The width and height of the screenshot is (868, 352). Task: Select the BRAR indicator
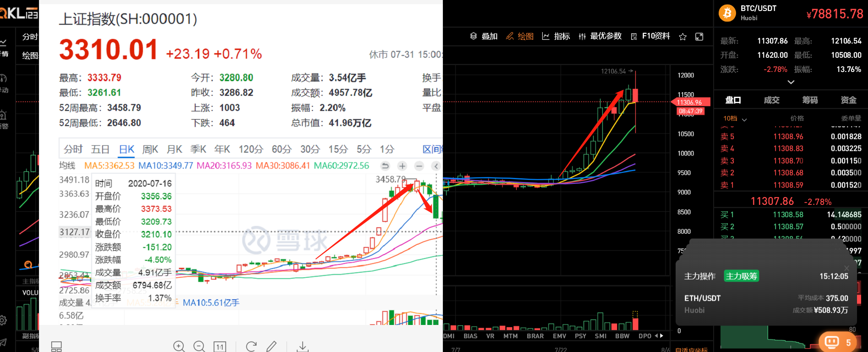(x=535, y=336)
